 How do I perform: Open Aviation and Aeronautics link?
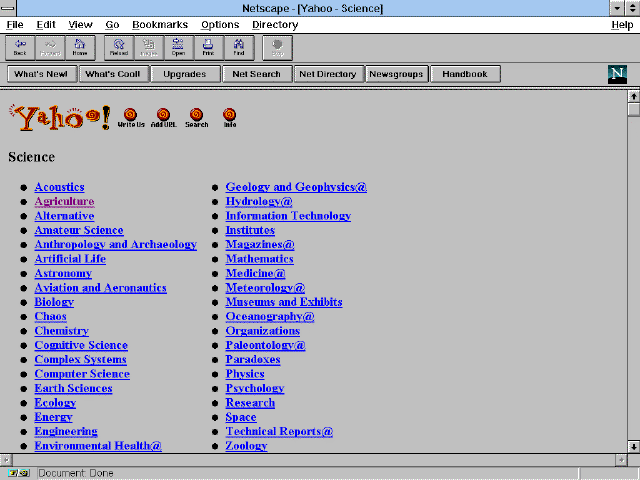pyautogui.click(x=100, y=288)
